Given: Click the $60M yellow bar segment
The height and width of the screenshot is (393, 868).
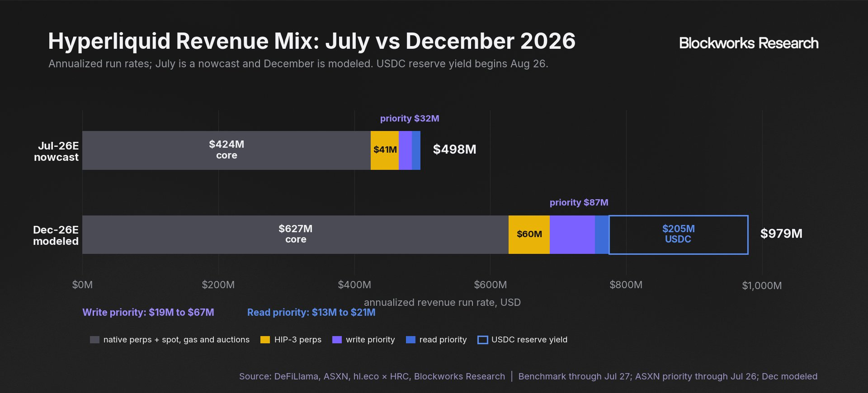Looking at the screenshot, I should pos(529,234).
